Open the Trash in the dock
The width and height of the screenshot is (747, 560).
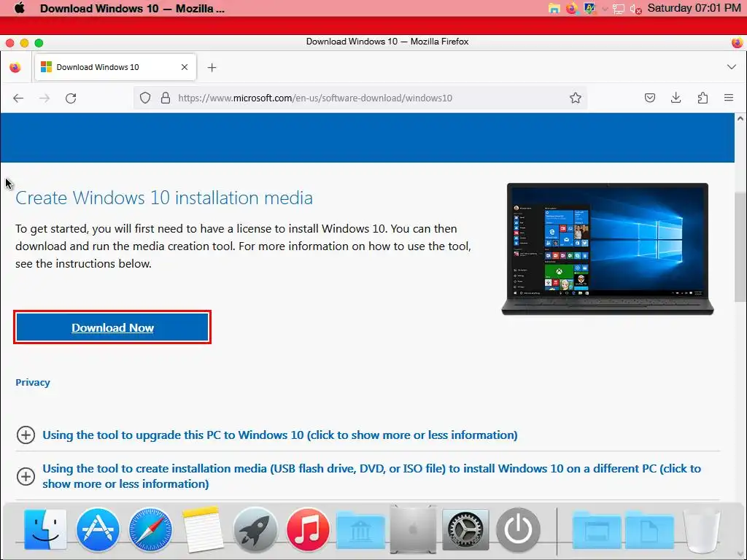click(x=702, y=531)
